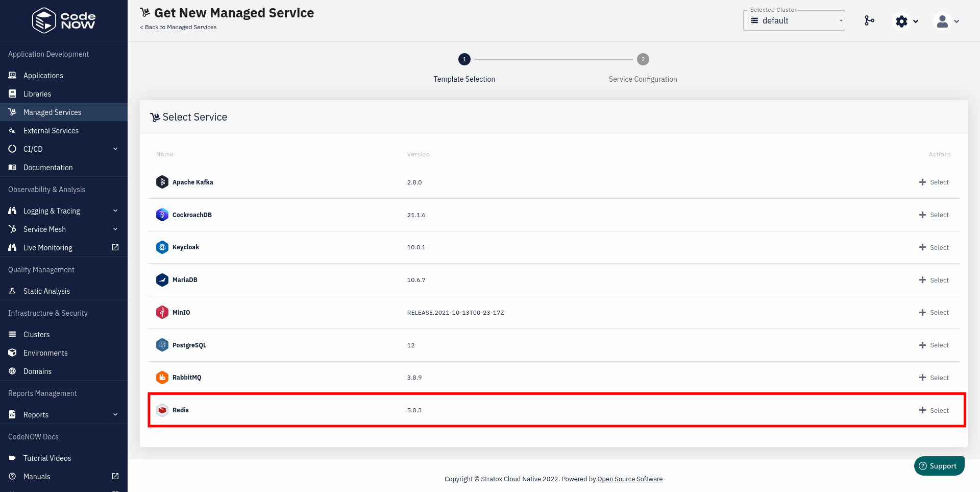Click the Apache Kafka service icon

tap(162, 182)
